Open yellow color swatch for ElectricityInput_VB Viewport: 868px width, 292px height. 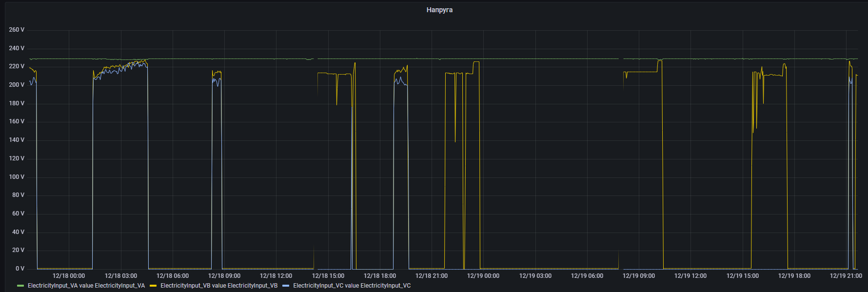tap(153, 286)
